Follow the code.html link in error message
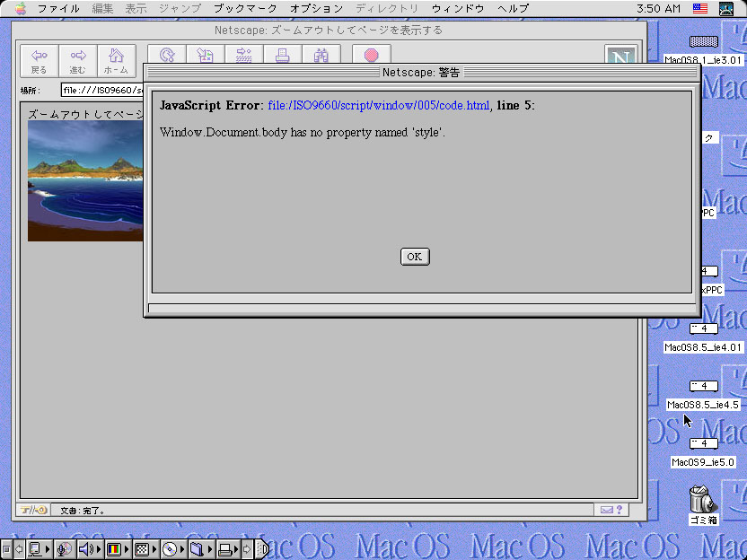747x560 pixels. point(378,106)
